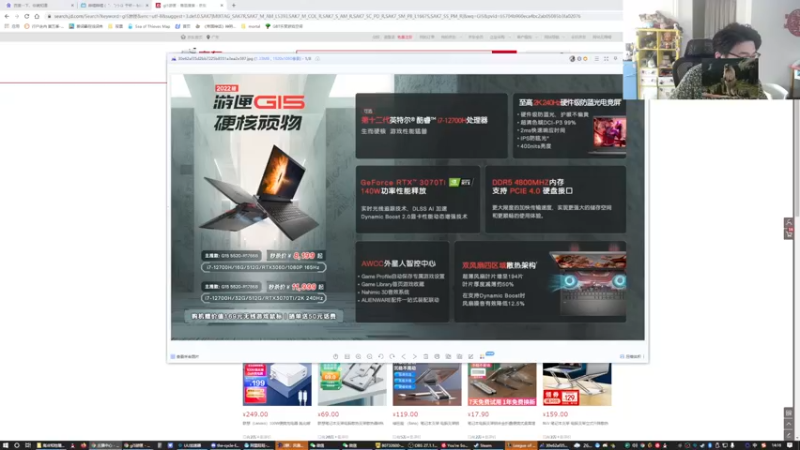Open the colorful apps grid icon in viewer
This screenshot has width=800, height=450.
point(482,357)
